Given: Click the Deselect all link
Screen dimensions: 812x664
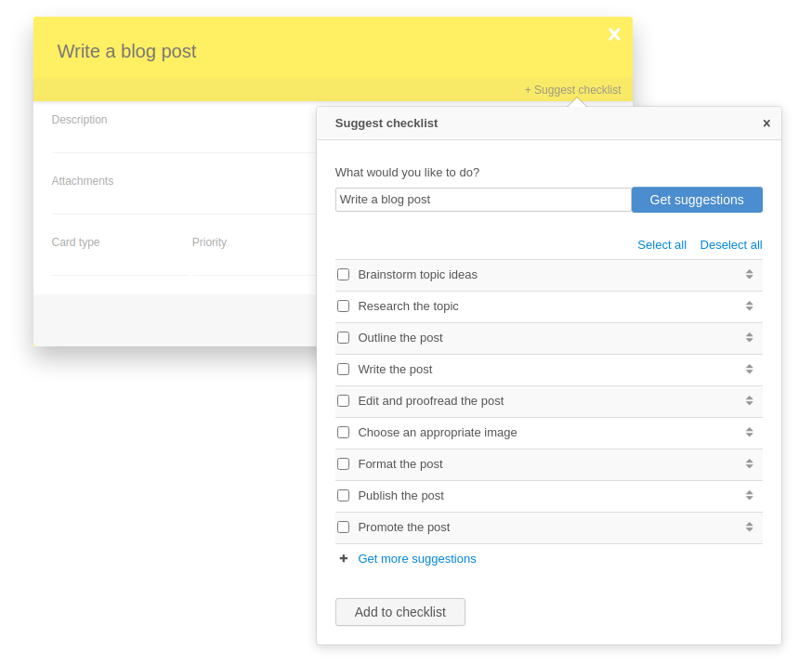Looking at the screenshot, I should coord(731,244).
